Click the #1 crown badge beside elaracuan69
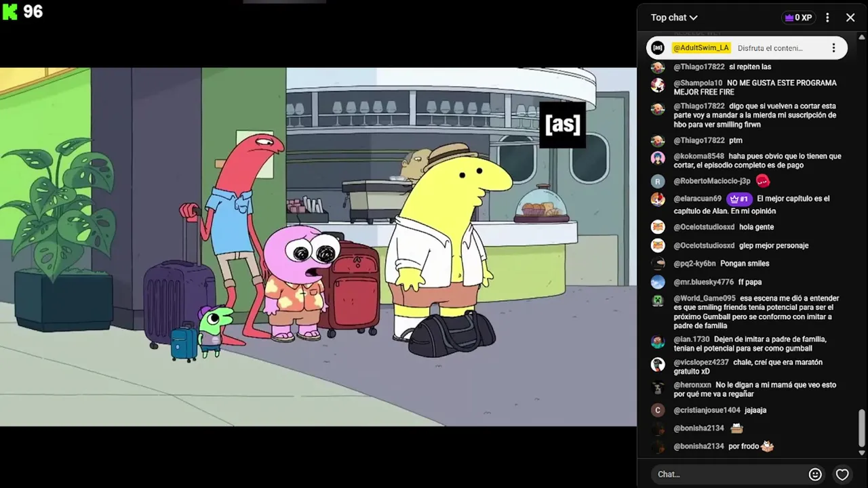This screenshot has height=488, width=868. point(738,199)
